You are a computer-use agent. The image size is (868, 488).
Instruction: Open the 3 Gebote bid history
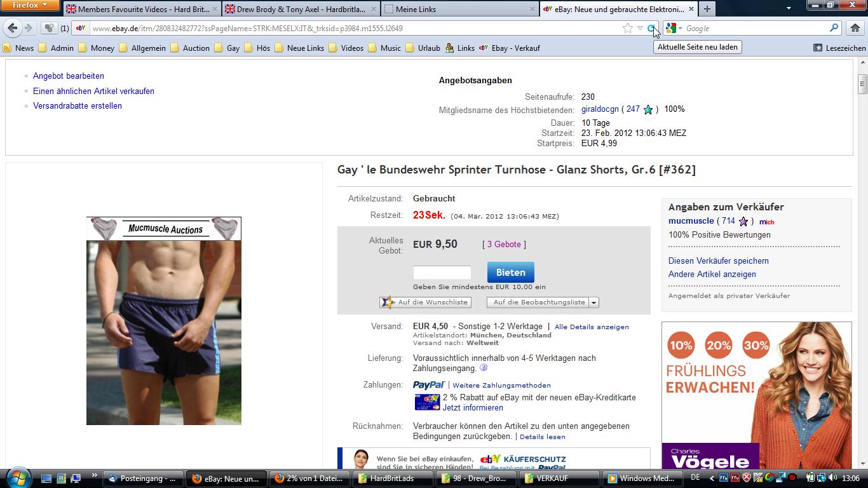point(504,245)
